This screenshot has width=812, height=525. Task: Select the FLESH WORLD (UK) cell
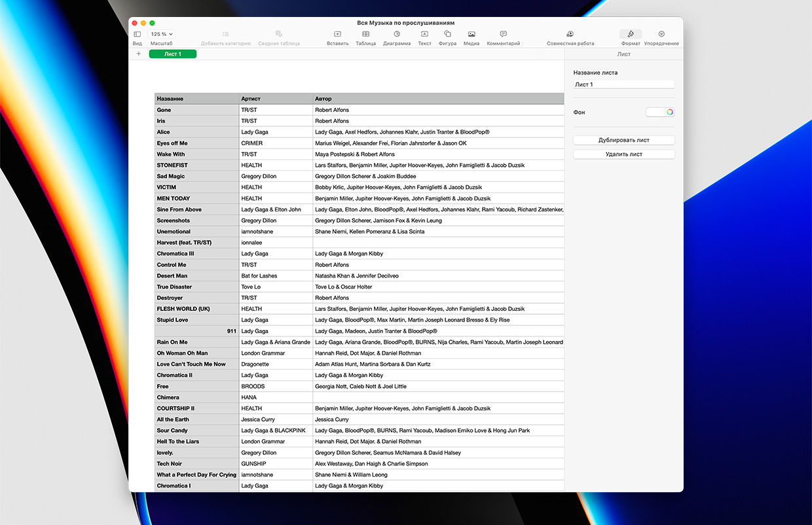point(196,309)
